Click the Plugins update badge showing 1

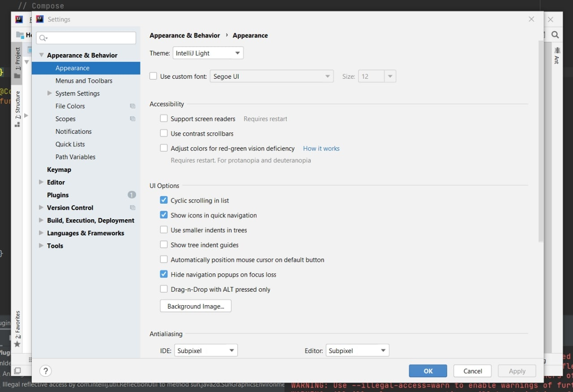click(x=132, y=195)
